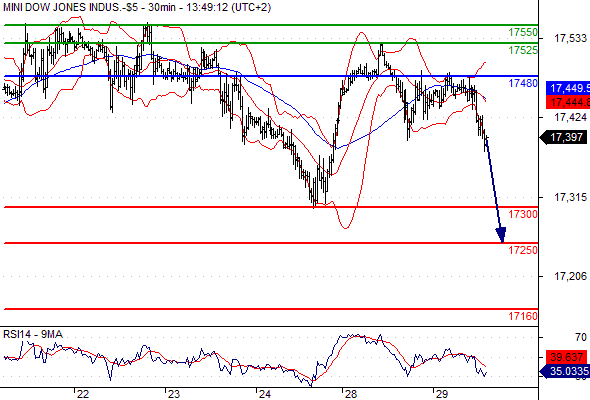590x400 pixels.
Task: Click the 70 level on RSI axis
Action: click(581, 337)
